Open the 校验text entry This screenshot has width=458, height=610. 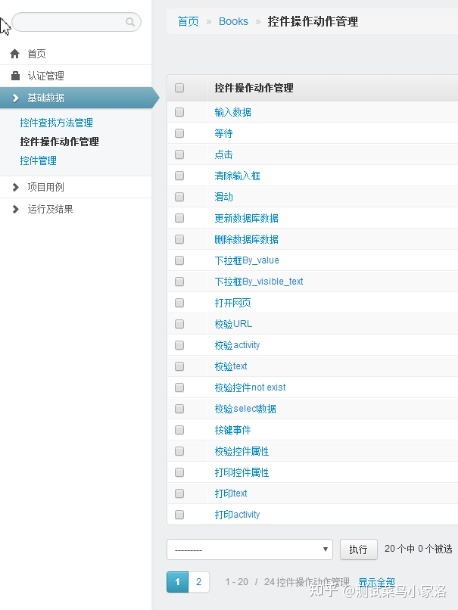click(x=231, y=366)
